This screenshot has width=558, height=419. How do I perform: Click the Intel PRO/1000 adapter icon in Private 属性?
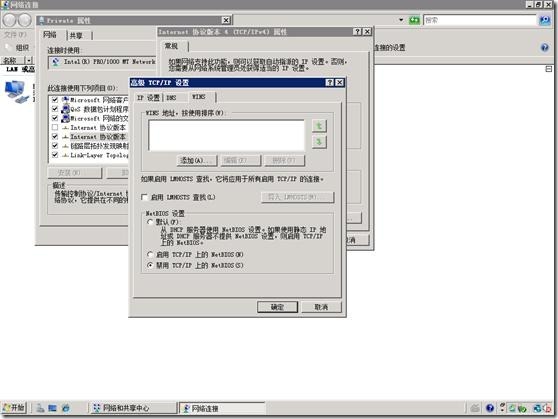tap(56, 62)
